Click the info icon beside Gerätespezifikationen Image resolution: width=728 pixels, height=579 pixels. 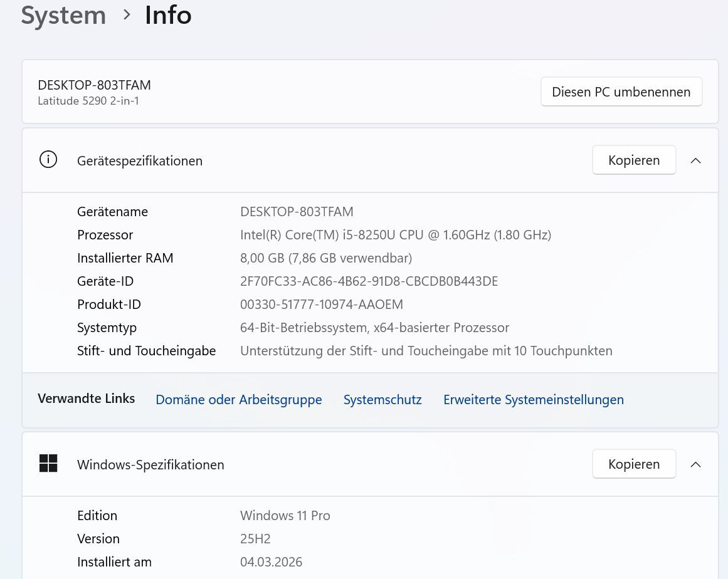point(48,160)
